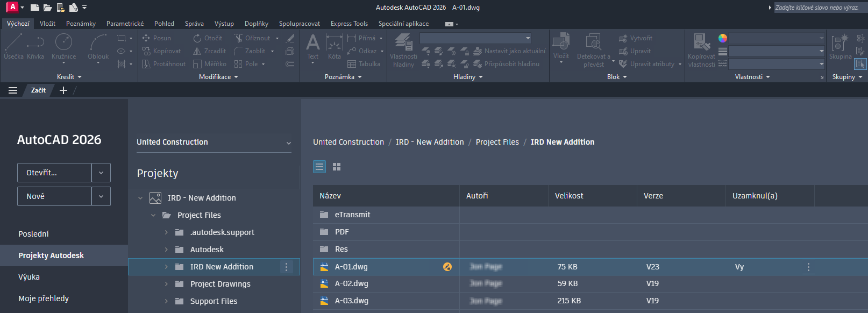The height and width of the screenshot is (313, 868).
Task: Open the Express Tools ribbon tab
Action: 349,24
